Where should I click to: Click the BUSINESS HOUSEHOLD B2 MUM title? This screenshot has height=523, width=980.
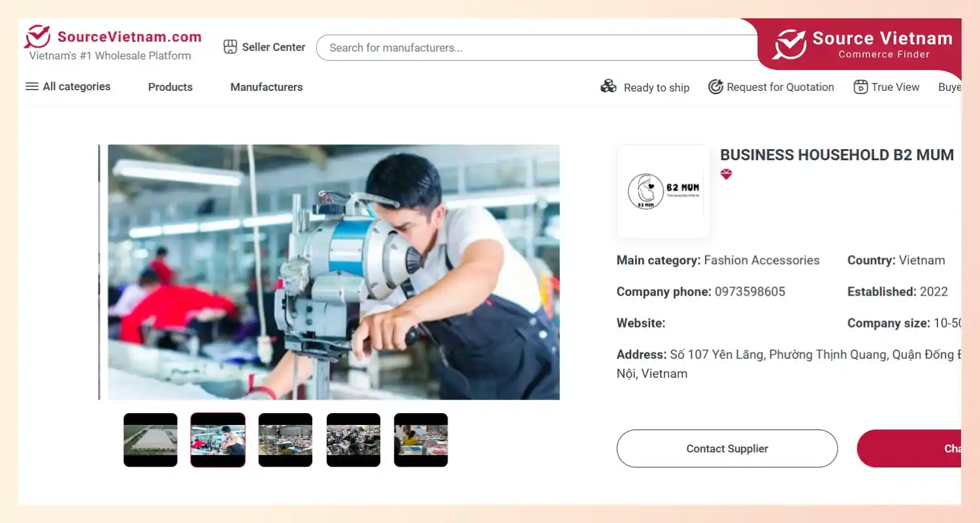coord(837,155)
